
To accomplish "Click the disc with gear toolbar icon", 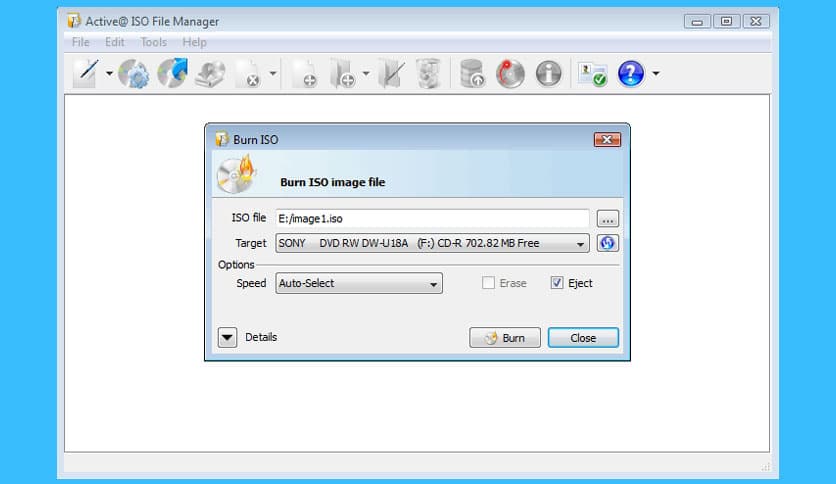I will click(x=133, y=74).
